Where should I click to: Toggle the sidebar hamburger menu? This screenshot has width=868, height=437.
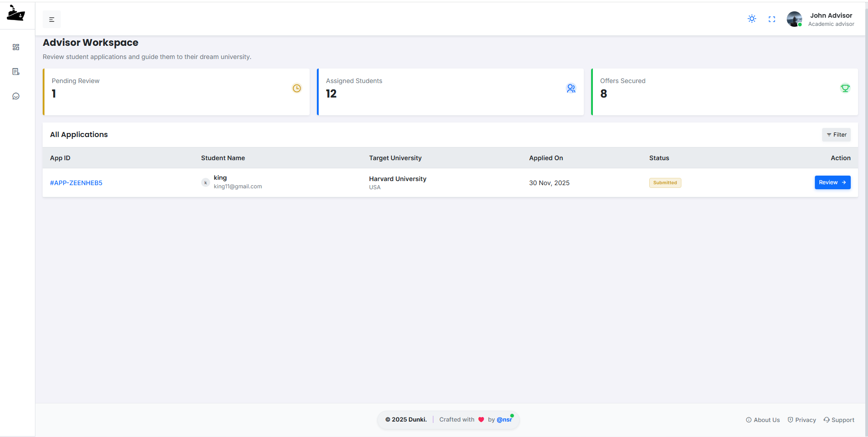pyautogui.click(x=52, y=20)
